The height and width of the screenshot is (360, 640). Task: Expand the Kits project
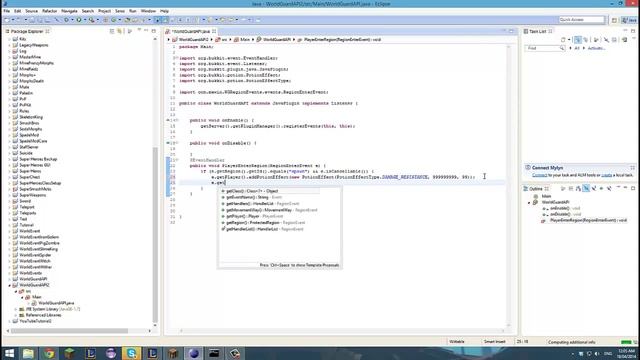click(9, 39)
